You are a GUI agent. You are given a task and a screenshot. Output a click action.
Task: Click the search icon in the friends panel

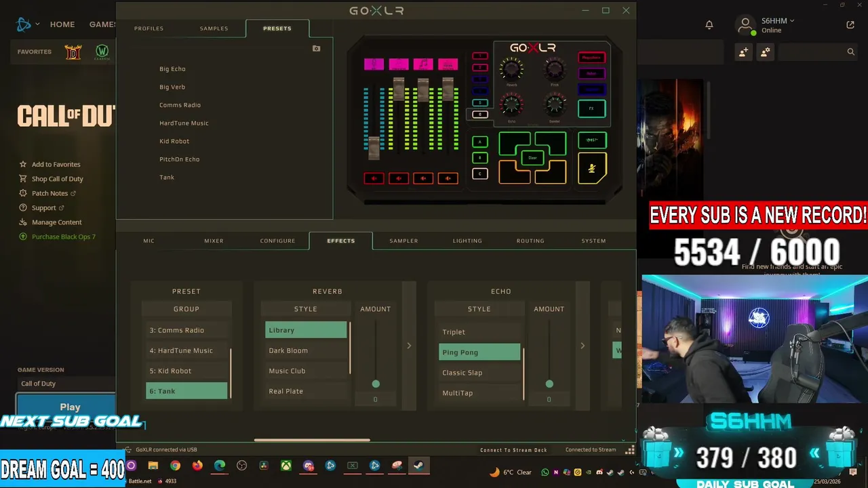pos(851,52)
